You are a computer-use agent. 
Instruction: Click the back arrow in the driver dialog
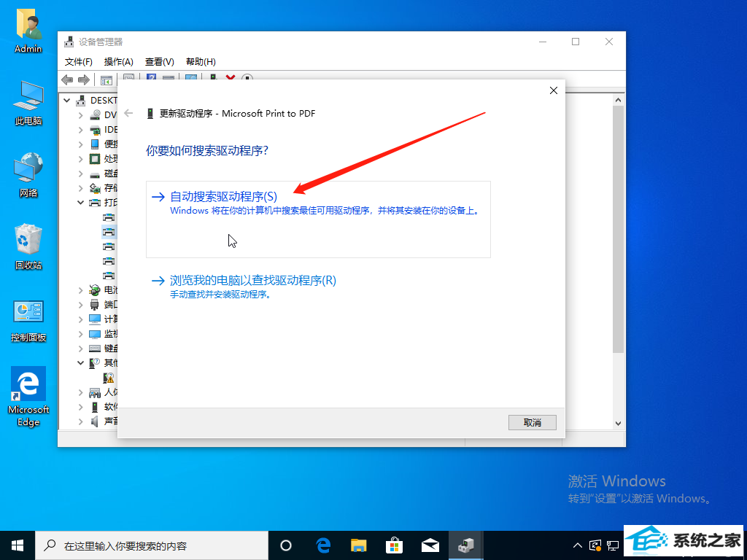coord(128,113)
